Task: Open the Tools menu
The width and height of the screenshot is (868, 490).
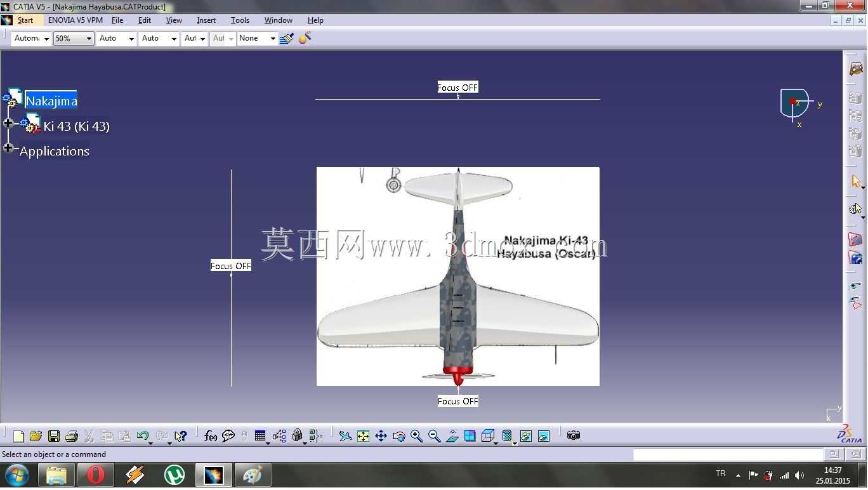Action: tap(240, 20)
